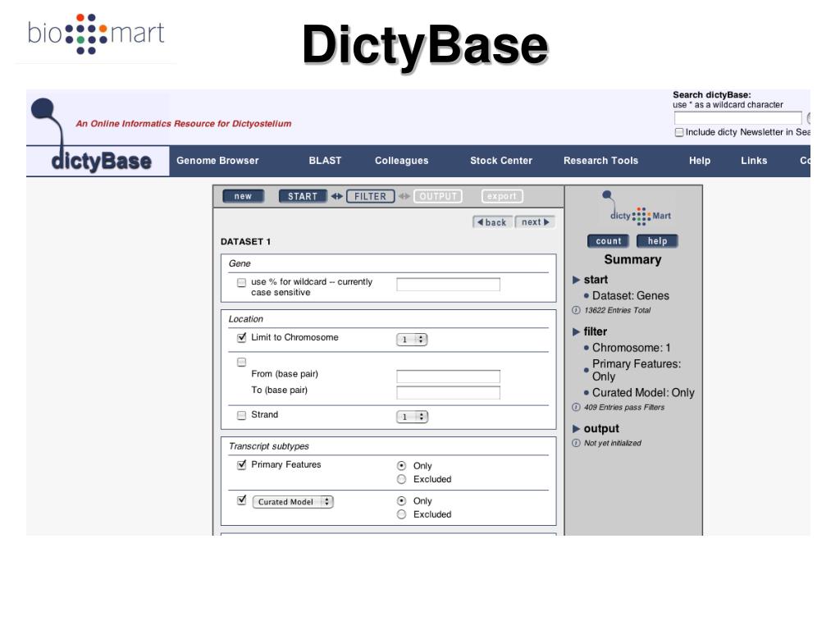Viewport: 840px width, 630px height.
Task: Click the arrows between START and FILTER
Action: [x=336, y=197]
